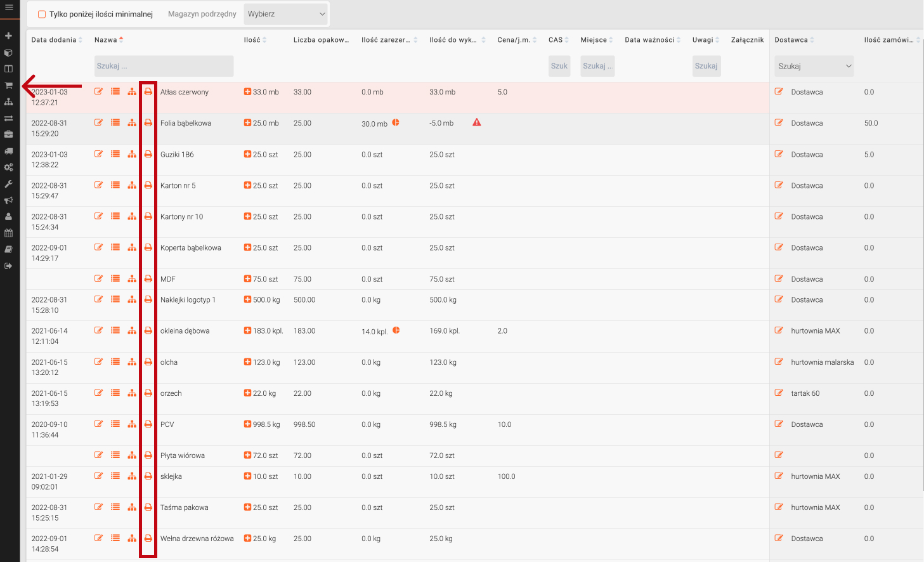Click the pie chart icon in the okleina dębowa row
This screenshot has width=924, height=562.
tap(396, 330)
